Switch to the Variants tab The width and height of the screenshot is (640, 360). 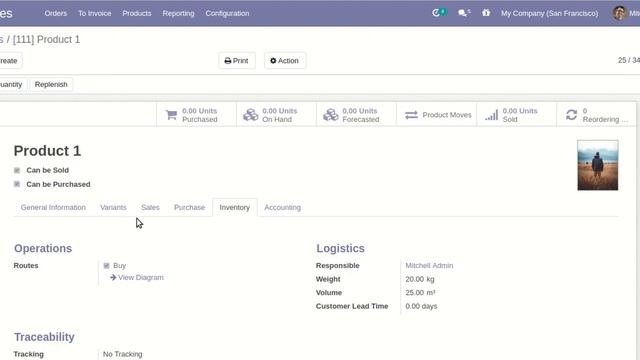[x=113, y=207]
